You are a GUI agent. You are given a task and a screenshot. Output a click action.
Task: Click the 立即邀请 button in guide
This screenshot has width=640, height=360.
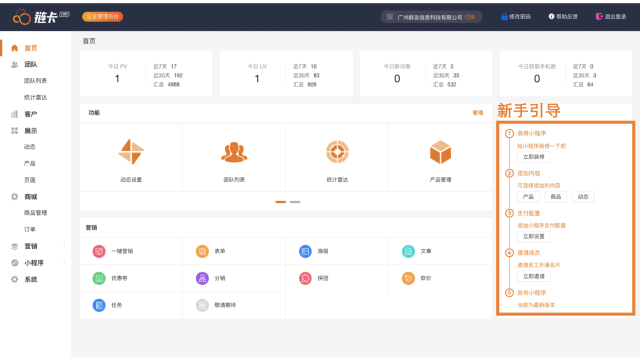click(534, 276)
